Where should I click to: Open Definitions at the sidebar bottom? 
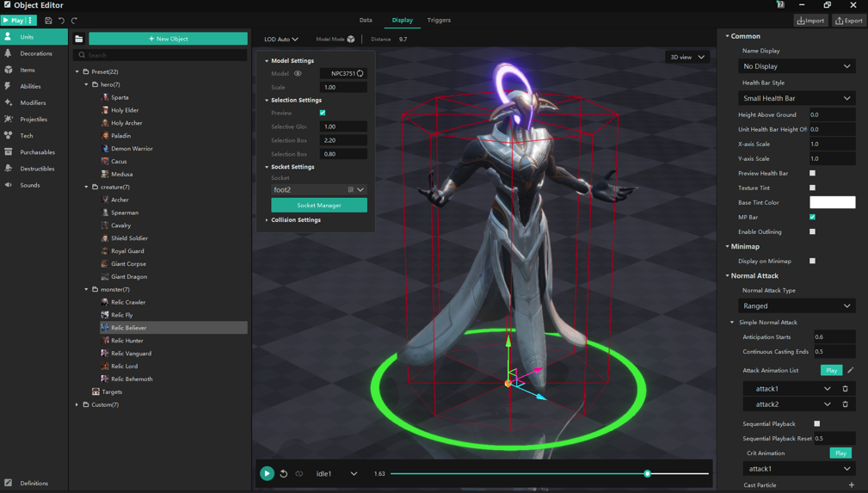(34, 483)
